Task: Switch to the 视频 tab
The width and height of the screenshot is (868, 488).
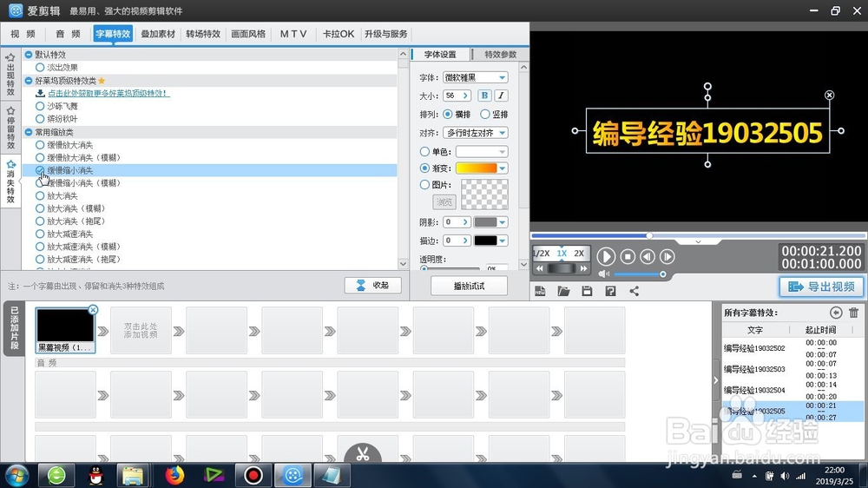Action: point(23,34)
